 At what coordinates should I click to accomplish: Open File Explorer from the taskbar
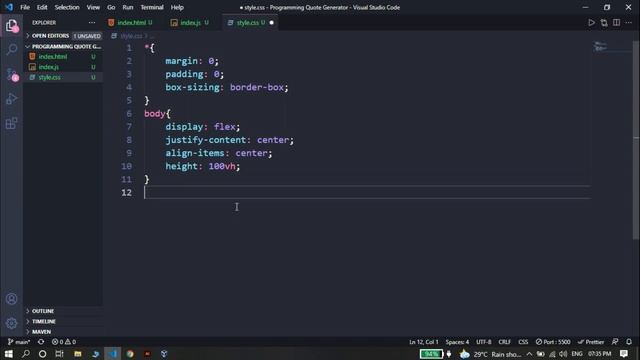point(78,354)
